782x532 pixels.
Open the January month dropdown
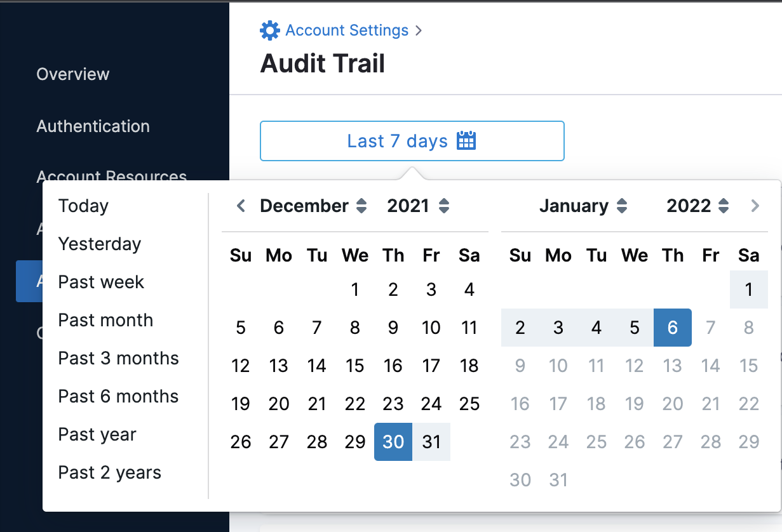click(583, 206)
